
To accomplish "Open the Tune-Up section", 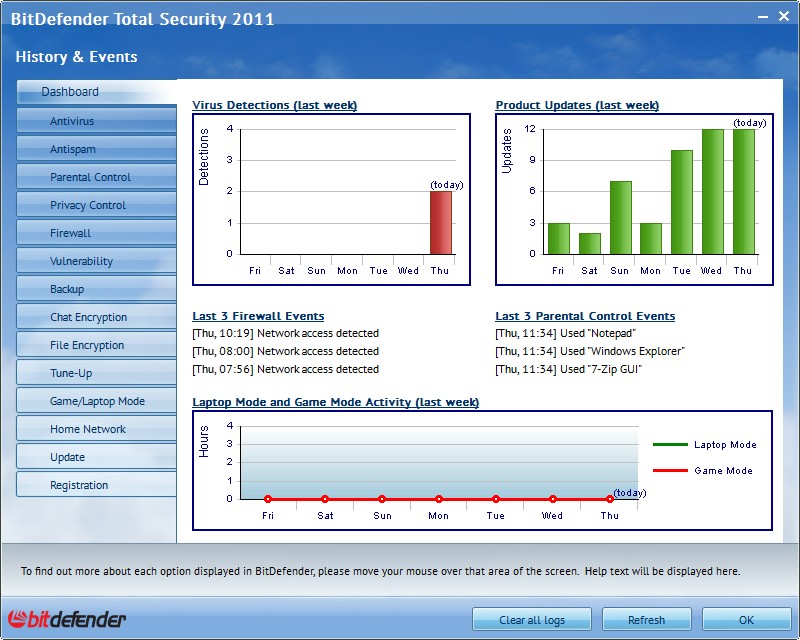I will [97, 373].
